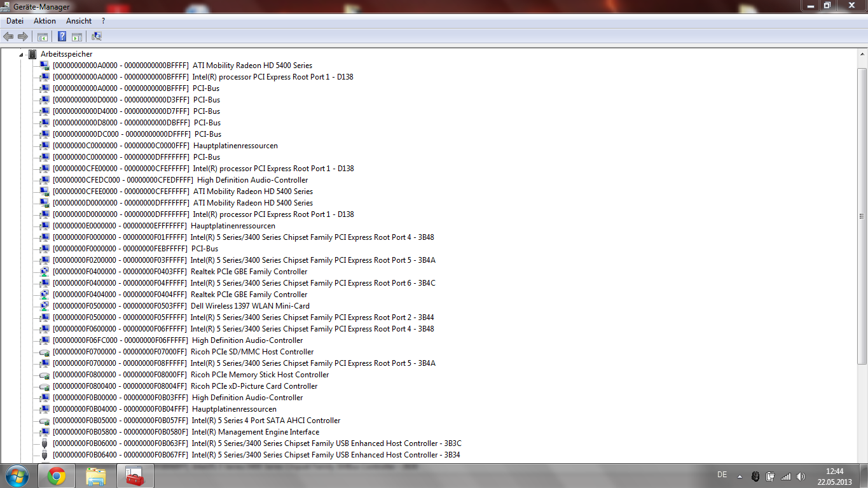868x488 pixels.
Task: Select Hauptplatinenressourcen at E0000000
Action: click(164, 226)
